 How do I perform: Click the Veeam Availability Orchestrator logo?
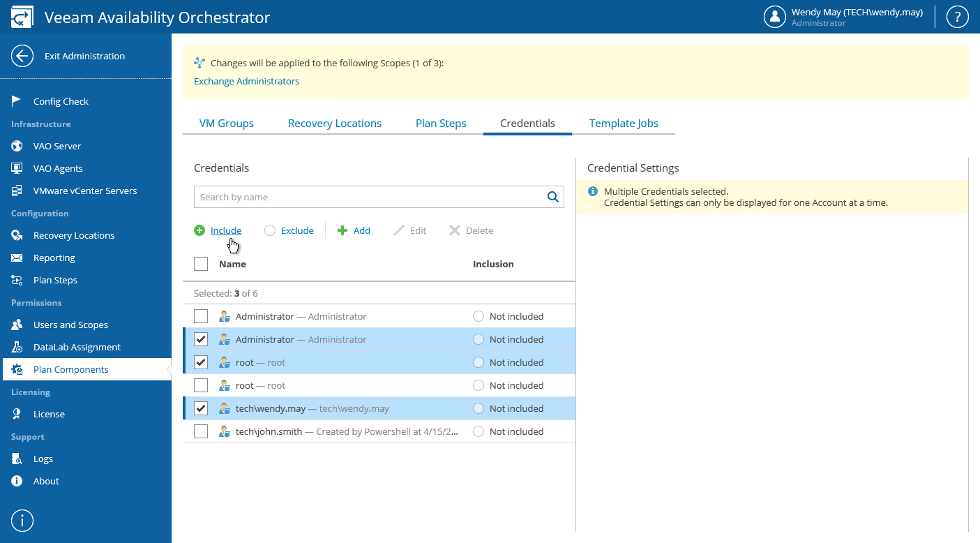tap(22, 17)
